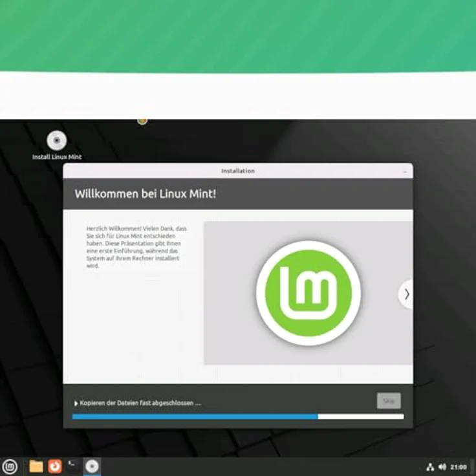Open the Terminal from the taskbar
This screenshot has width=476, height=476.
coord(73,466)
